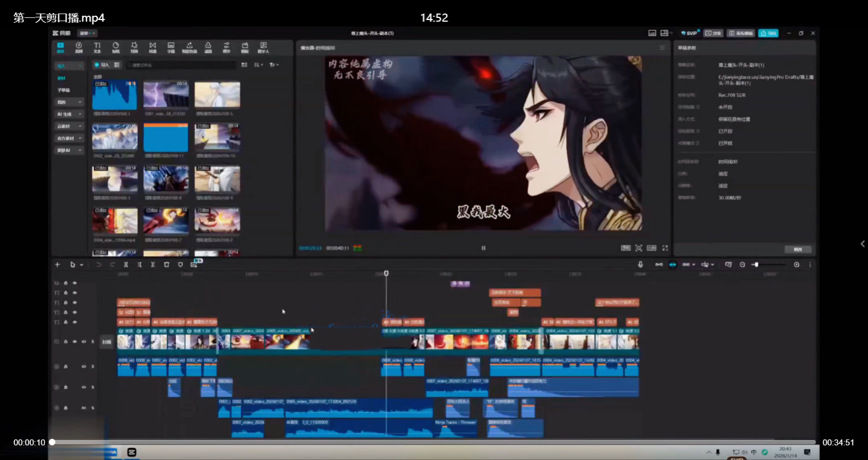
Task: Expand the AI 生成 sidebar section
Action: coord(69,114)
